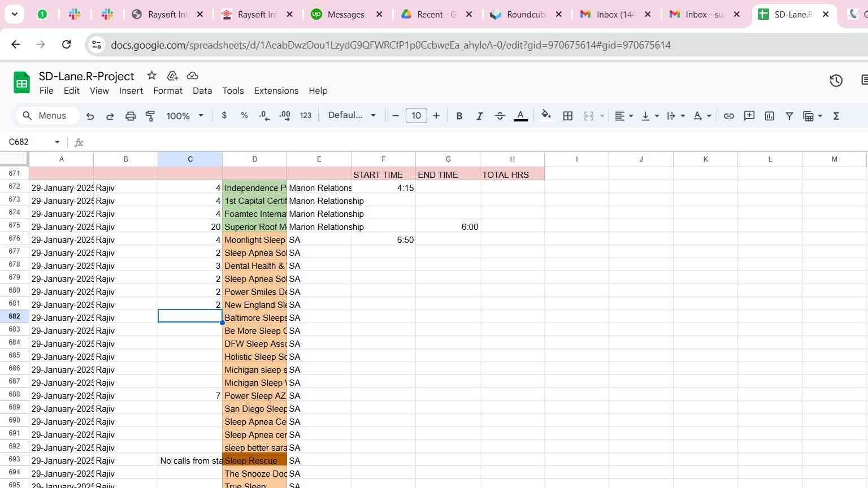Open the text color picker
868x488 pixels.
coord(520,116)
